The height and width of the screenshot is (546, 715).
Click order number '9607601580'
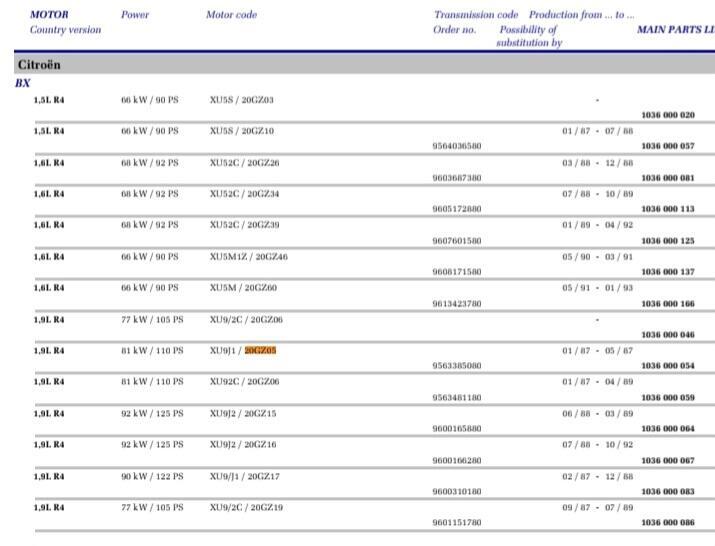tap(457, 241)
